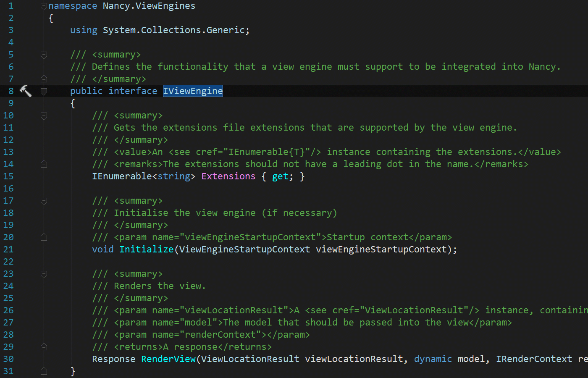
Task: Collapse the doc comments above the Extensions property
Action: 43,115
